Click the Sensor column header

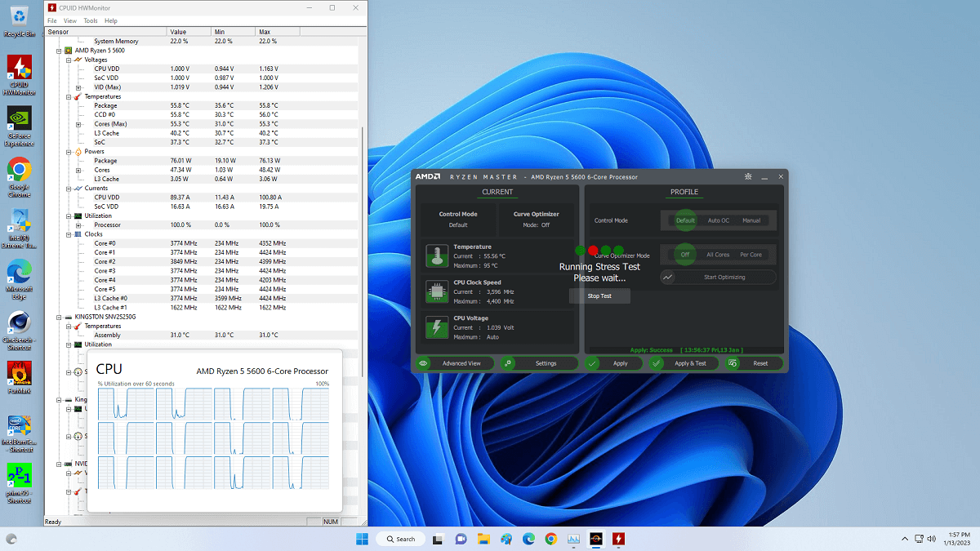click(x=105, y=32)
